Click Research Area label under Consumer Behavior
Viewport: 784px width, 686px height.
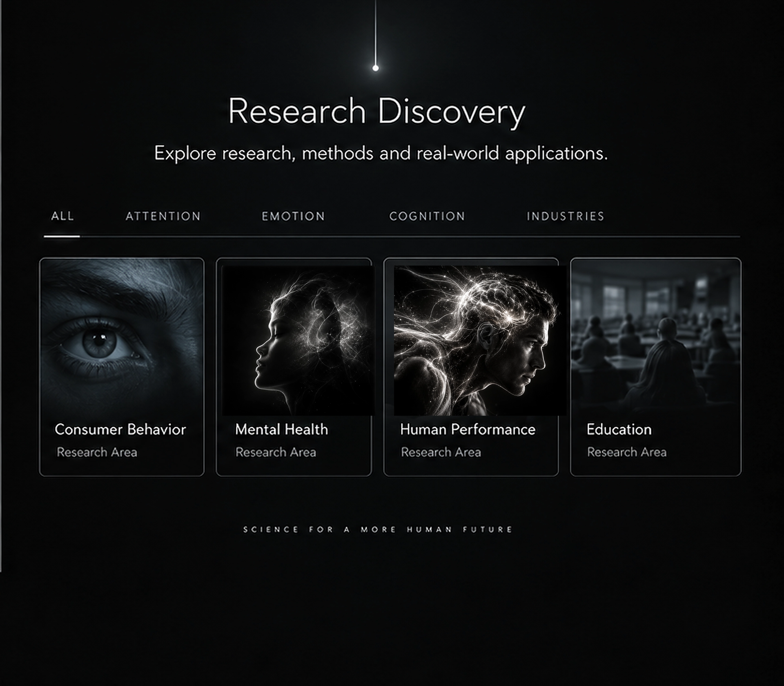click(x=97, y=452)
